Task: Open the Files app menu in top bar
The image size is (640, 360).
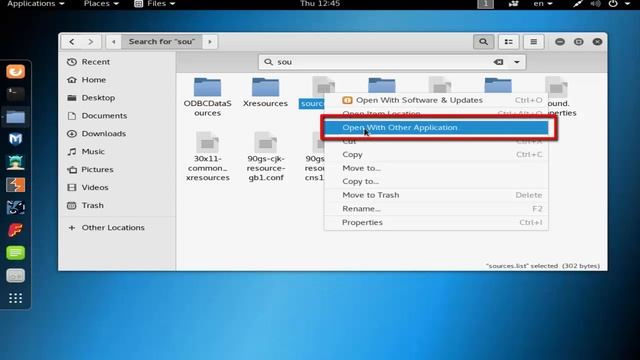Action: pos(155,4)
